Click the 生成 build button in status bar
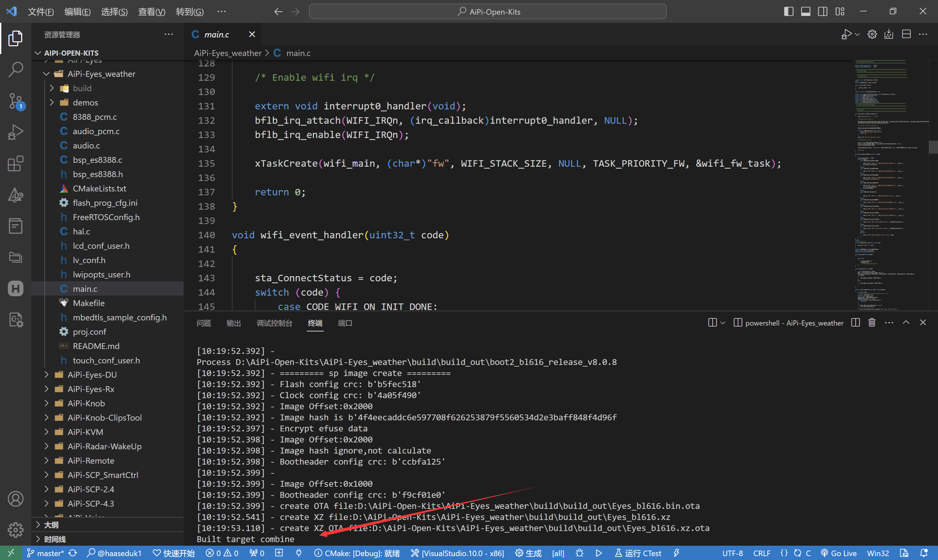Screen dimensions: 938x560 [x=529, y=553]
